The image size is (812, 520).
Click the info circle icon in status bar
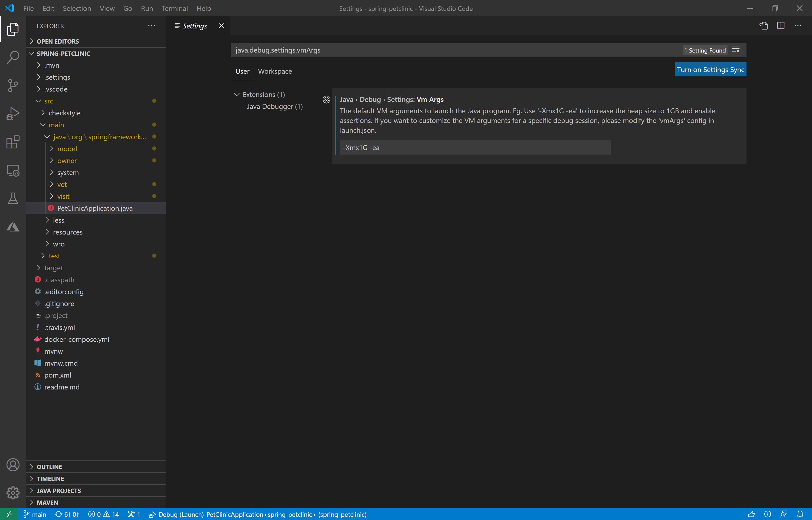767,514
